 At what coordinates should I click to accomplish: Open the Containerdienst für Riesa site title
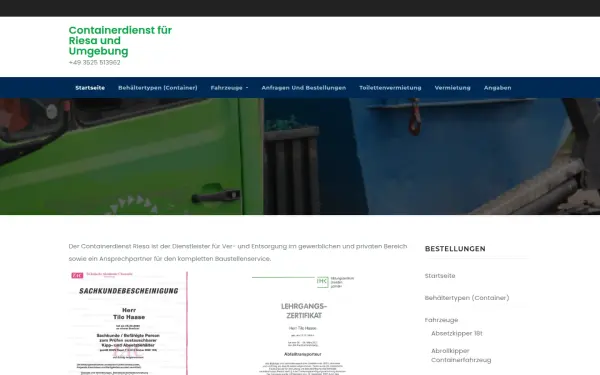click(120, 41)
